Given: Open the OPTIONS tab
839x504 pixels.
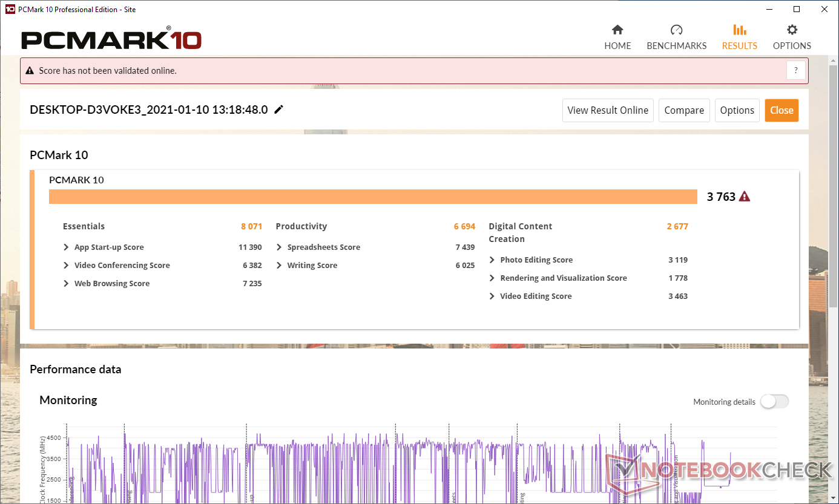Looking at the screenshot, I should click(792, 46).
